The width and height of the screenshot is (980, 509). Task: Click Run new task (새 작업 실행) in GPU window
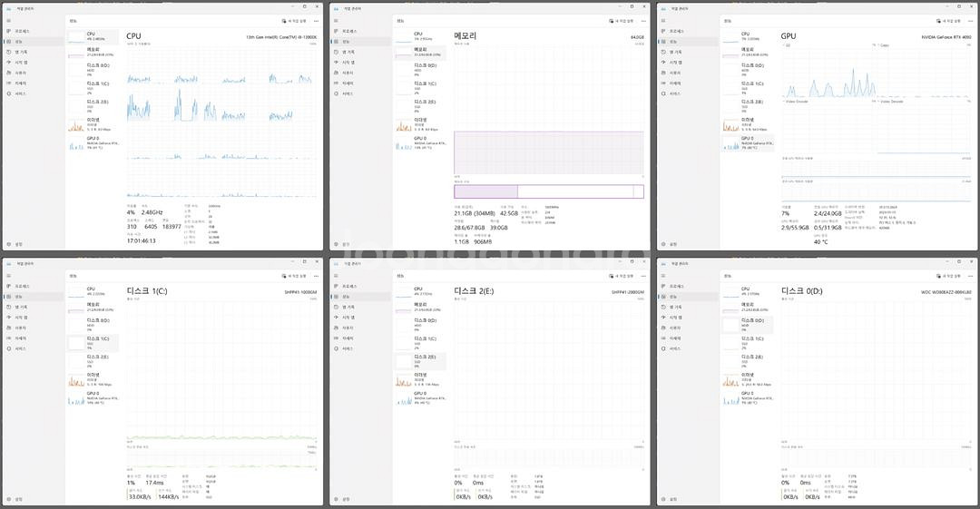coord(949,21)
